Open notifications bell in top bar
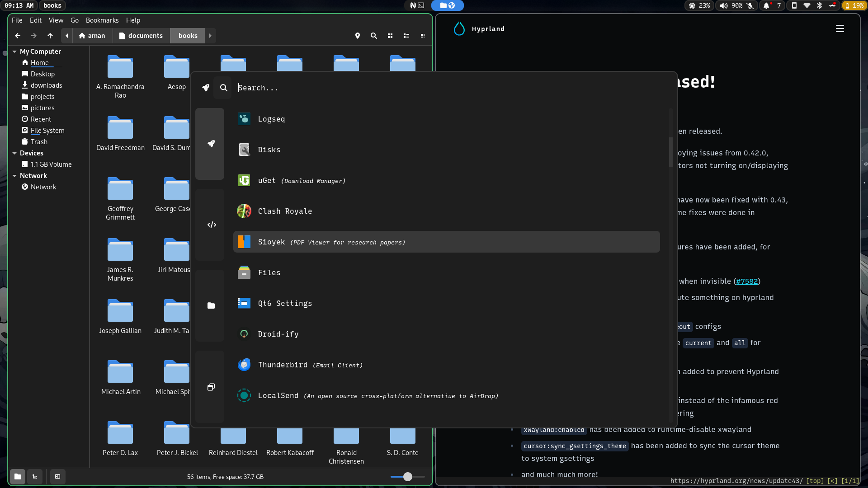 (766, 5)
